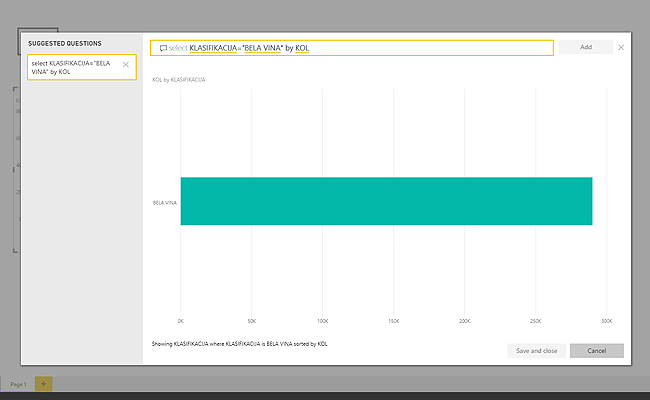The image size is (650, 400).
Task: Switch to the Page 1 tab
Action: click(17, 384)
